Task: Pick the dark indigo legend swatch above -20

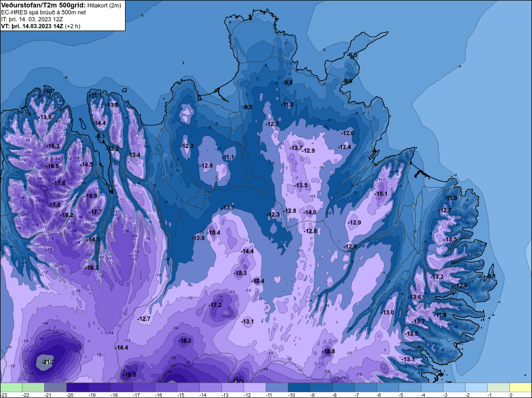Action: (77, 387)
